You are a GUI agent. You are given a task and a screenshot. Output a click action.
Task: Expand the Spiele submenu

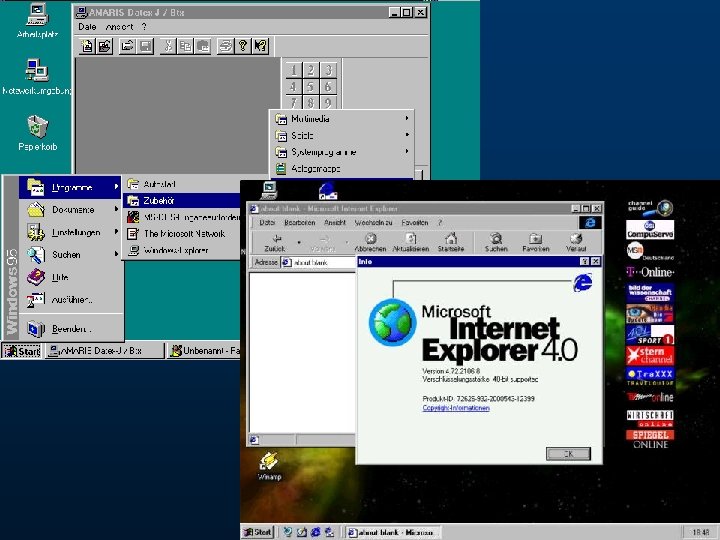342,135
